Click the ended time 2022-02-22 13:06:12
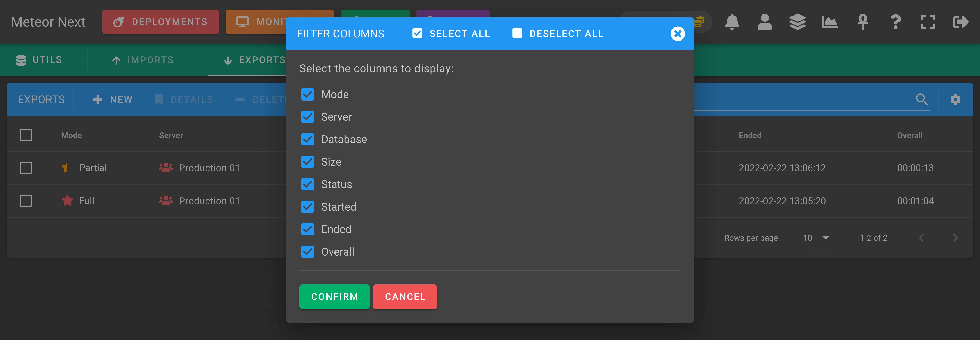 coord(782,168)
